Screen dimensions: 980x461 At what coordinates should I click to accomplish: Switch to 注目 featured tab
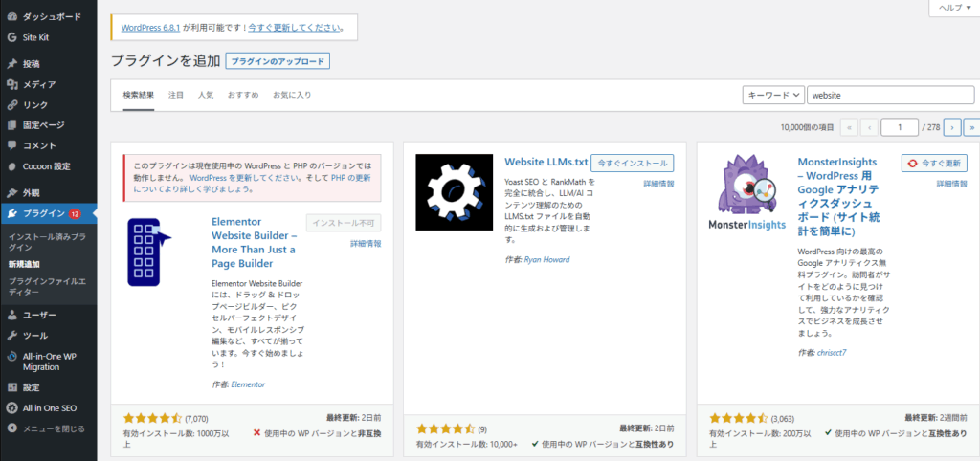pyautogui.click(x=176, y=95)
